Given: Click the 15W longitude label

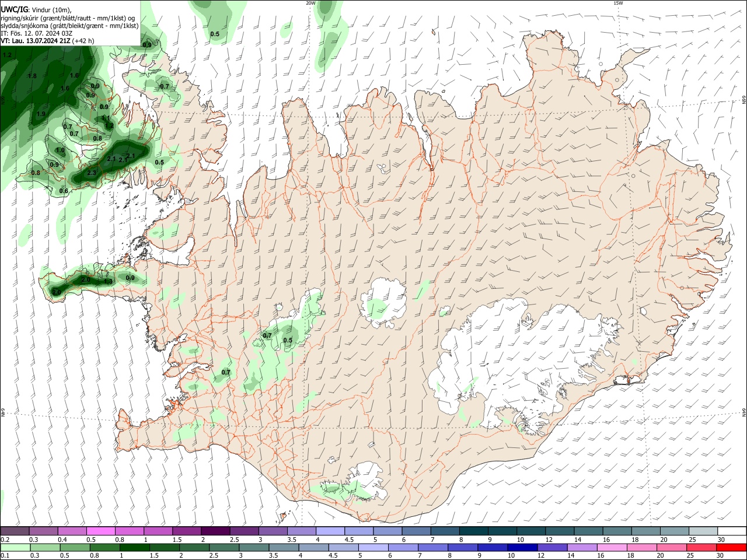Looking at the screenshot, I should point(618,3).
